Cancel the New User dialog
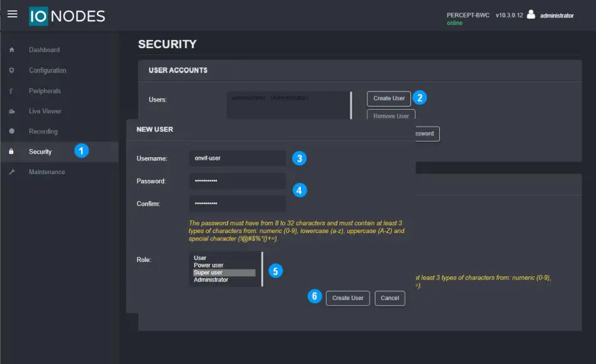The image size is (596, 364). pos(390,298)
